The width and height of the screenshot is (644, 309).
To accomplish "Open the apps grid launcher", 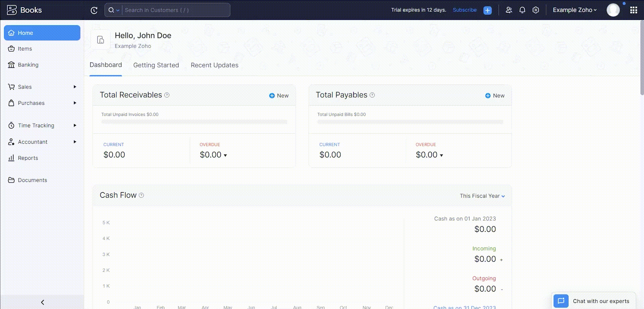I will [633, 10].
